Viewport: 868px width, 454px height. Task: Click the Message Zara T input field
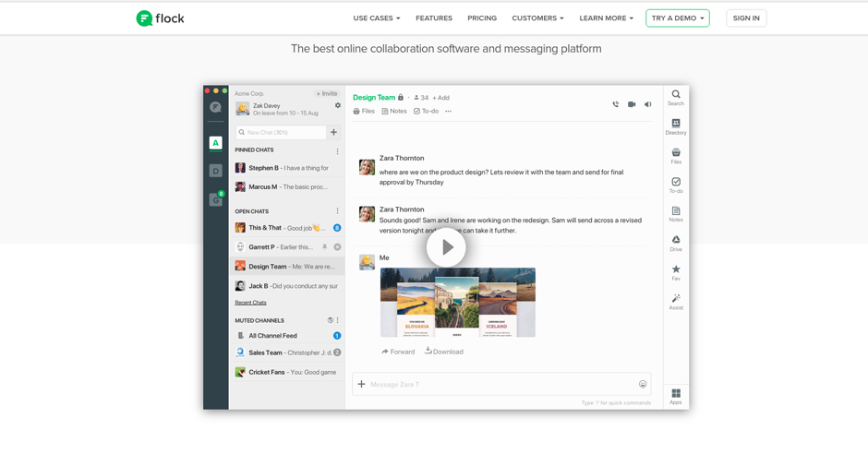[501, 384]
